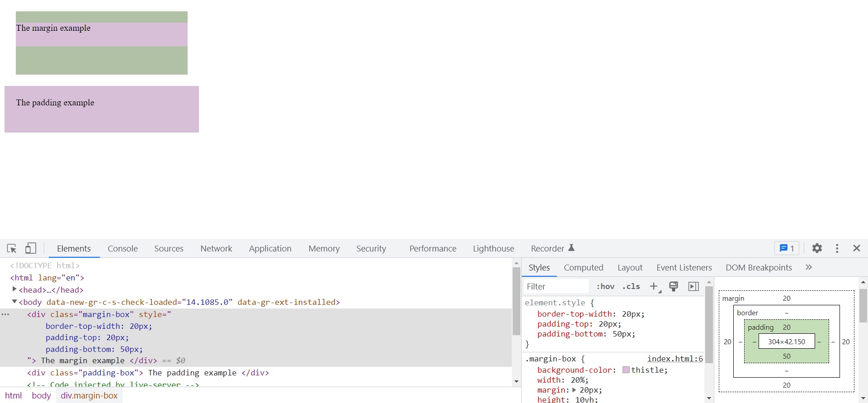Open the DevTools three-dot customize menu
This screenshot has height=403, width=868.
[x=837, y=248]
